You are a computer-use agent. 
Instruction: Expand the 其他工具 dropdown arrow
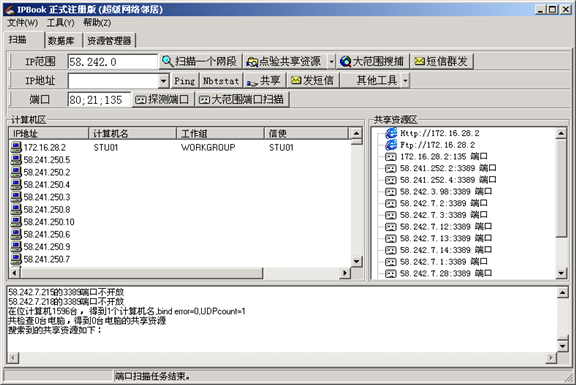pos(405,80)
